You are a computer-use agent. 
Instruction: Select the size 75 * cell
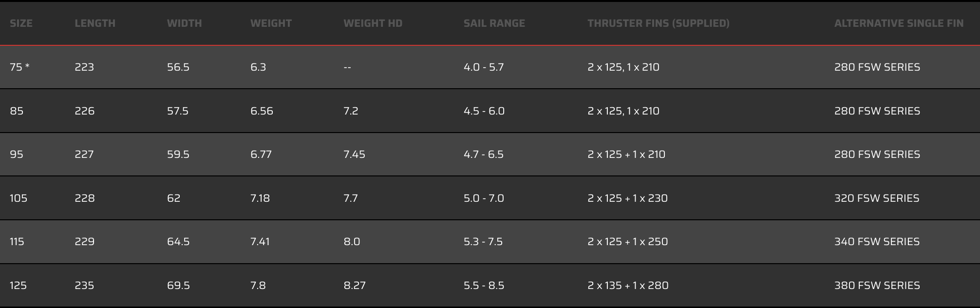coord(19,67)
